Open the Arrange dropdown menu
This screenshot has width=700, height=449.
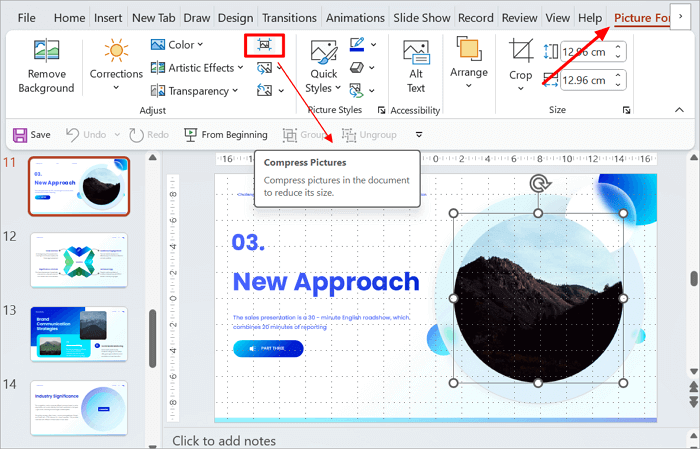468,63
